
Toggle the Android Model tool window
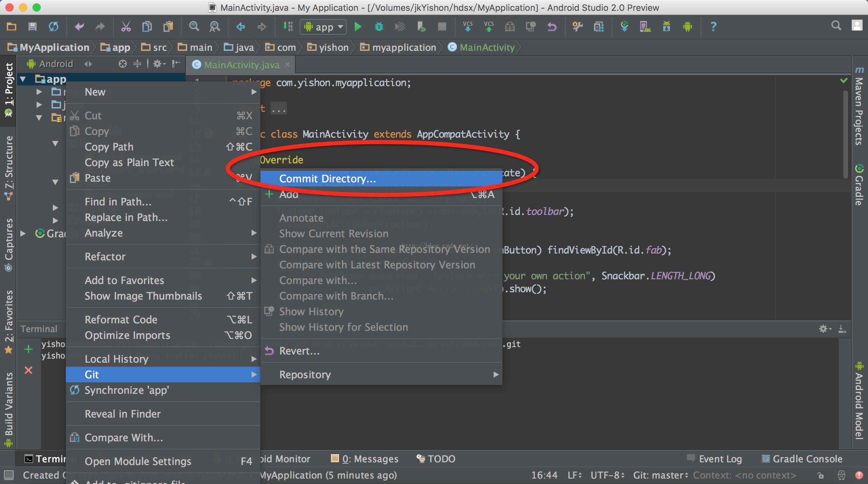click(x=859, y=401)
